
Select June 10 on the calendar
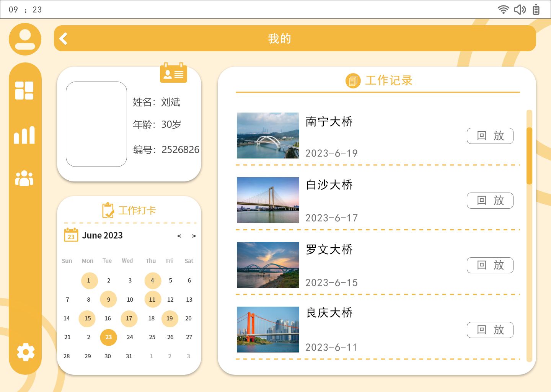point(130,300)
